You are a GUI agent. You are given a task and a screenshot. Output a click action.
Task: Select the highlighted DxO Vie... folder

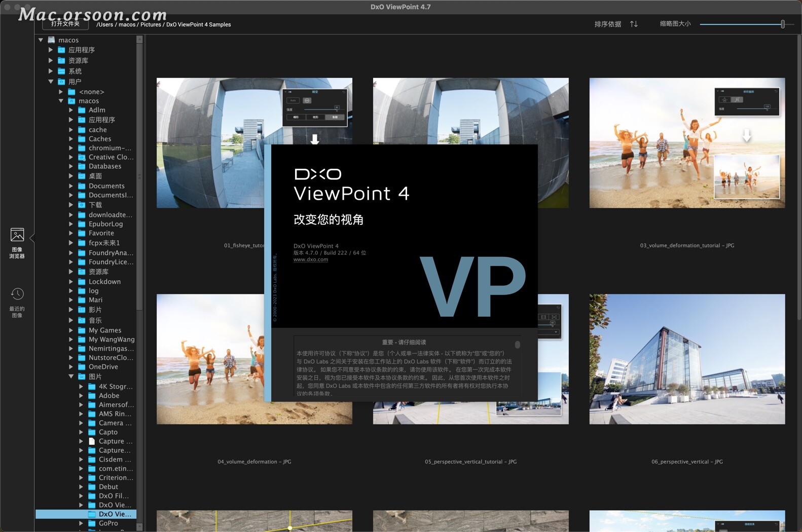(86, 514)
